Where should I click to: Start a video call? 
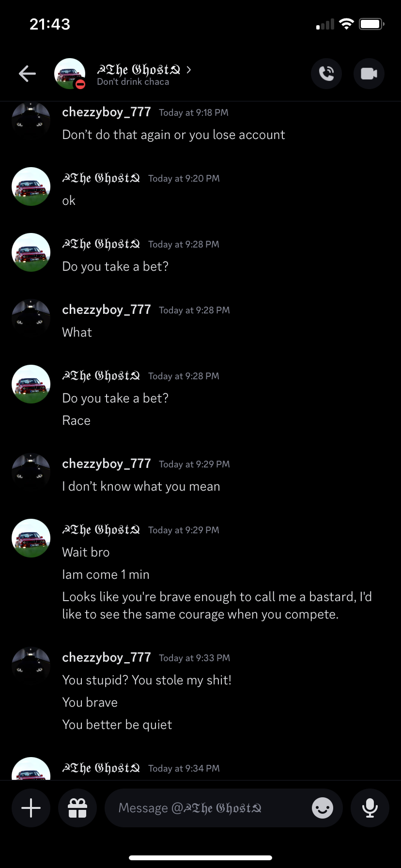point(369,74)
